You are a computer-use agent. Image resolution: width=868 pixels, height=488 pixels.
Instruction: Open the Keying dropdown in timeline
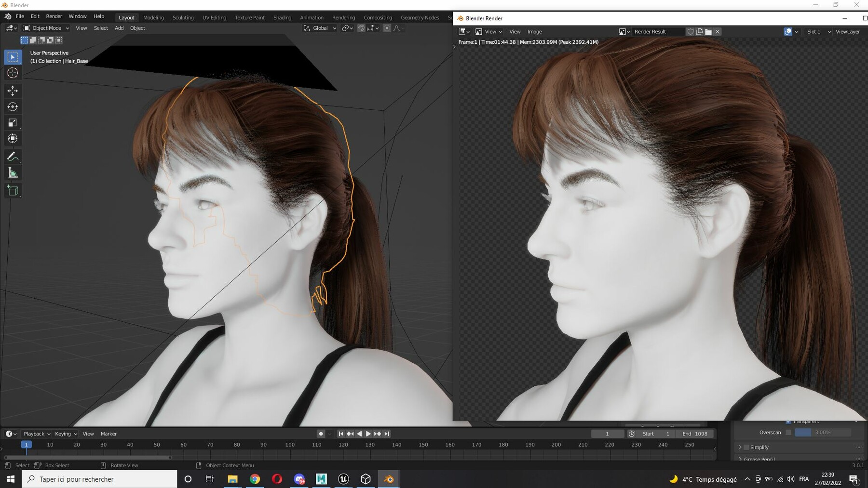(66, 434)
